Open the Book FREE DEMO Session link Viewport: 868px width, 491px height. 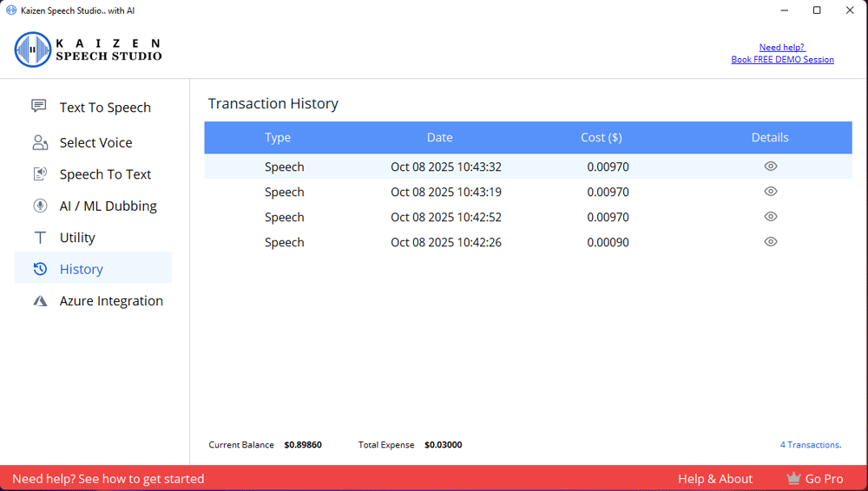(x=782, y=60)
